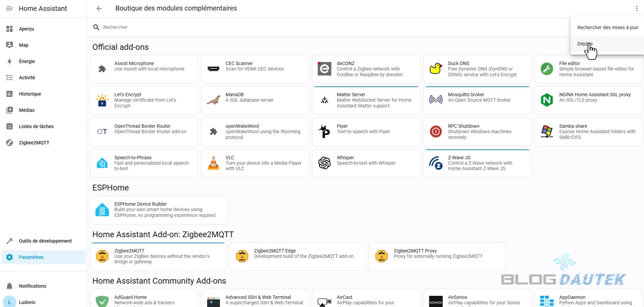This screenshot has height=307, width=644.
Task: Open the RPC Shutdown power icon
Action: (435, 131)
